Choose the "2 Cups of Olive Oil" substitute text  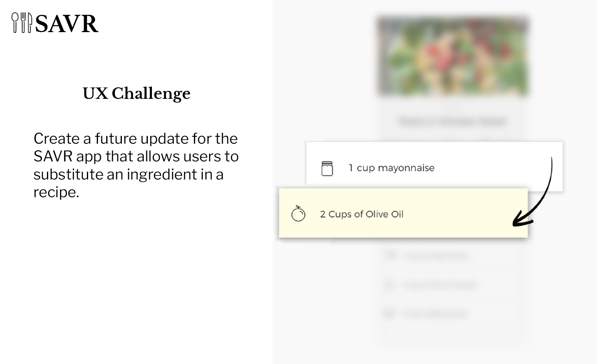click(361, 214)
